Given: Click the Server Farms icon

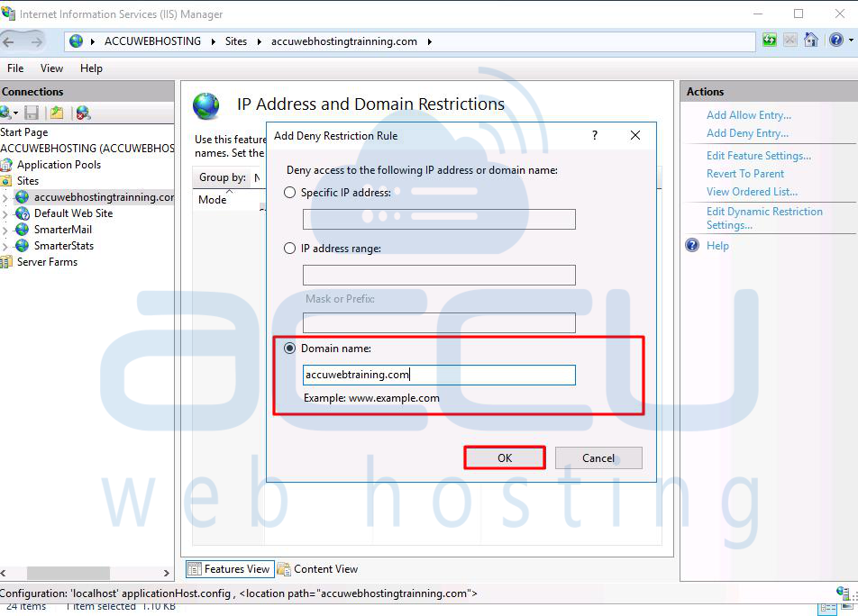Looking at the screenshot, I should tap(6, 262).
